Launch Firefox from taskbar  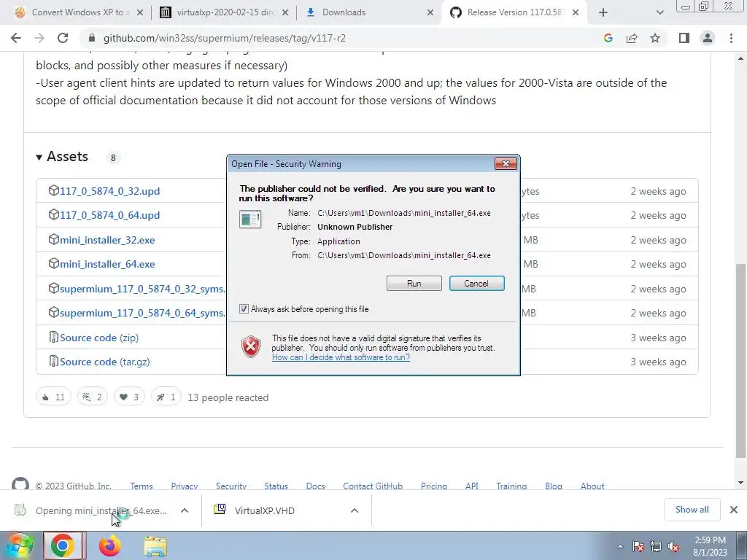pos(109,545)
